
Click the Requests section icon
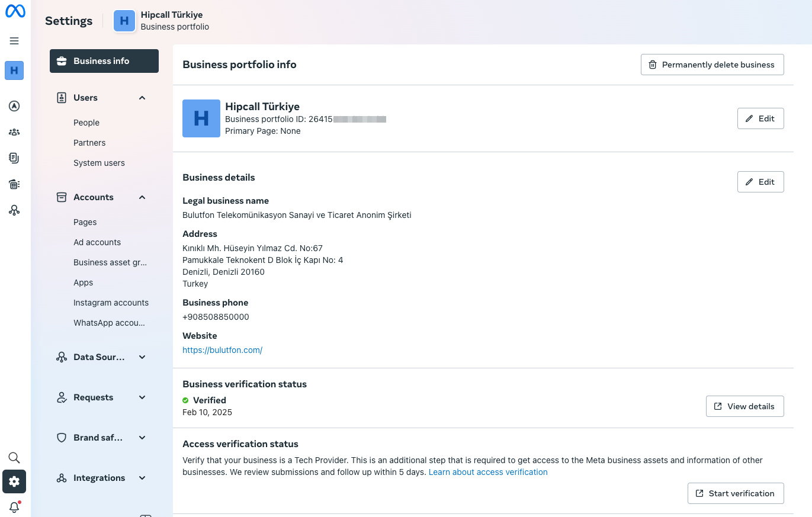point(61,397)
